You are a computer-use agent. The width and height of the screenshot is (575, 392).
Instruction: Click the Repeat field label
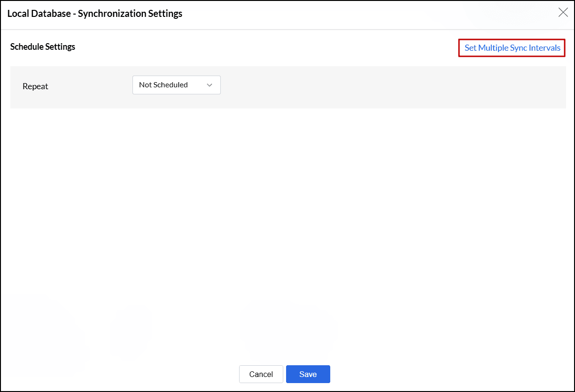click(x=35, y=86)
